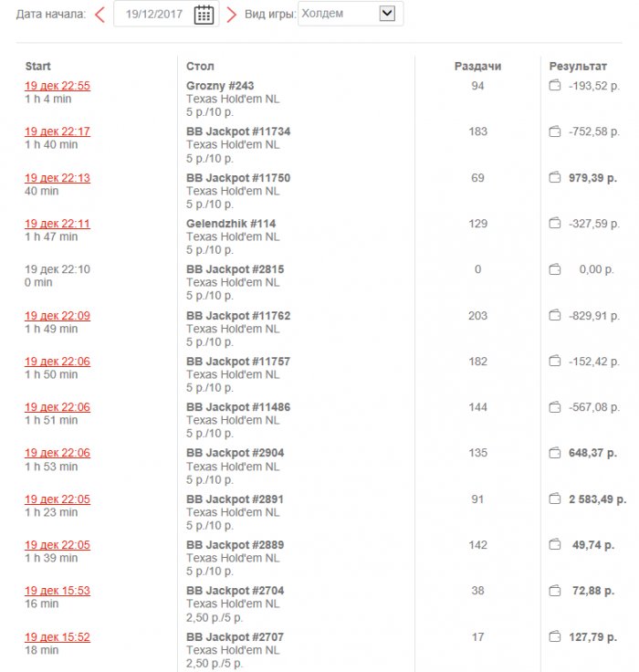Viewport: 639px width, 672px height.
Task: Click wallet icon next to 648,37 р. result
Action: pos(553,453)
